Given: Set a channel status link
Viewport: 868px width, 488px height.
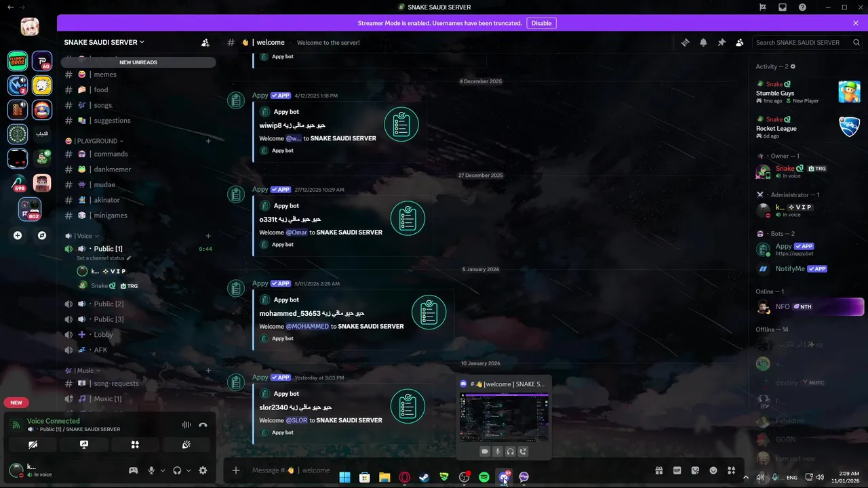Looking at the screenshot, I should pyautogui.click(x=104, y=258).
